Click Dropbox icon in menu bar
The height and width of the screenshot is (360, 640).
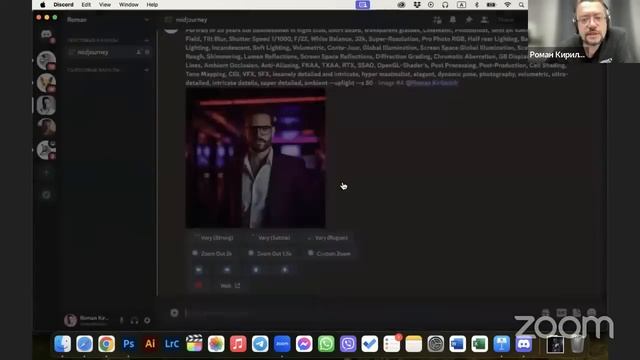(417, 5)
